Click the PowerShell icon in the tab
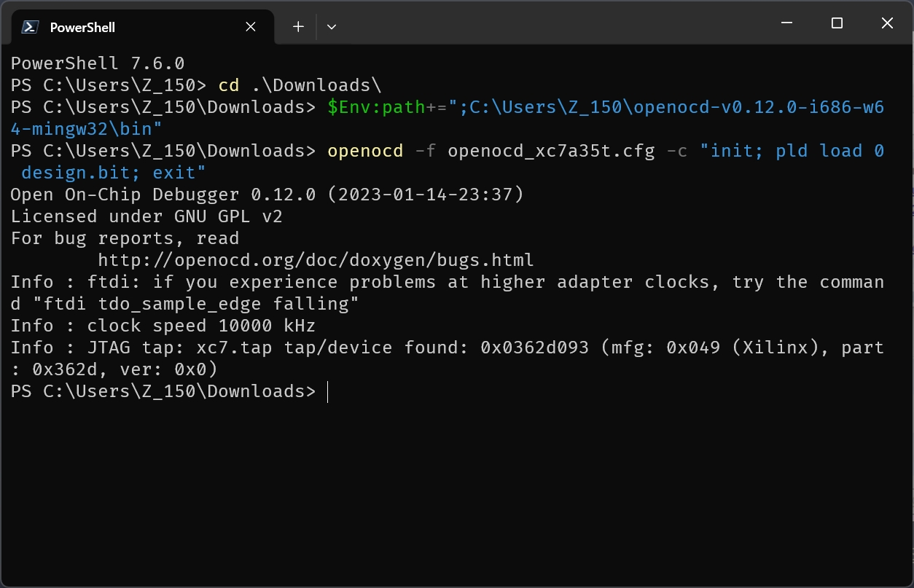 tap(30, 27)
